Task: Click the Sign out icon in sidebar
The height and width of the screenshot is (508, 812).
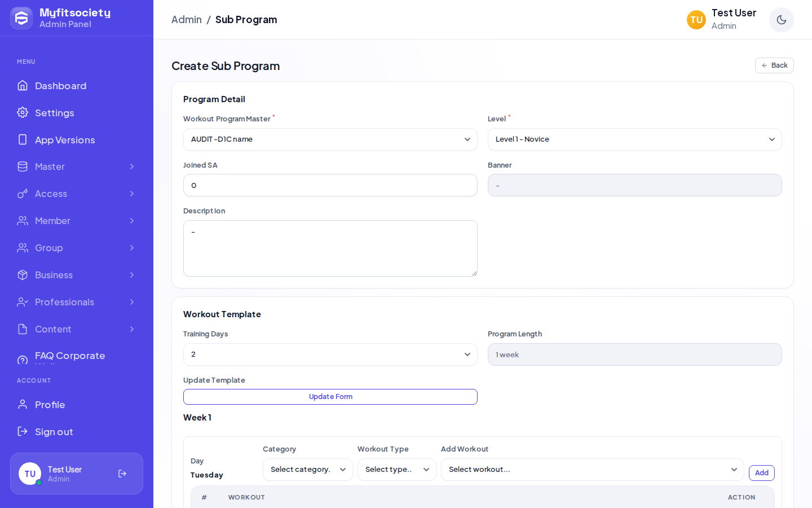Action: pyautogui.click(x=23, y=431)
